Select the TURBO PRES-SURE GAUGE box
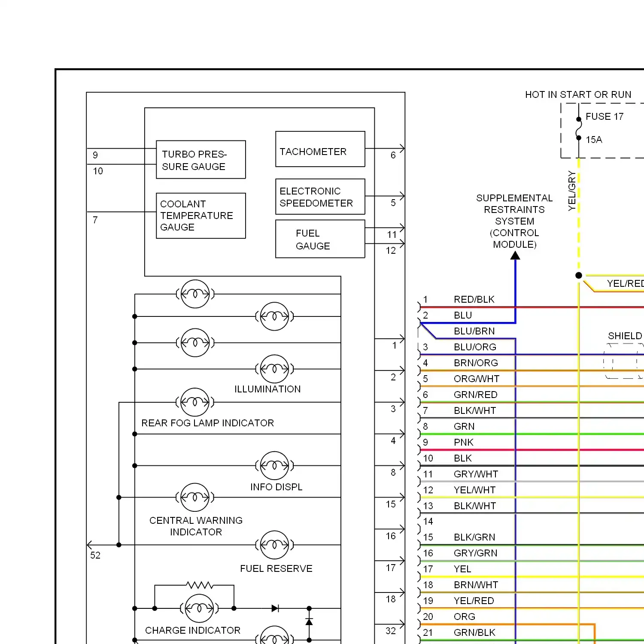 201,160
